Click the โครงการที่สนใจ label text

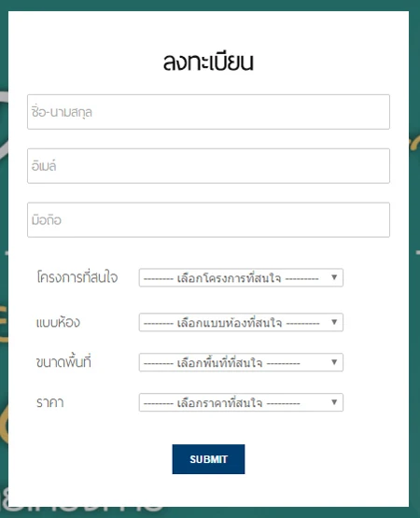pos(77,277)
